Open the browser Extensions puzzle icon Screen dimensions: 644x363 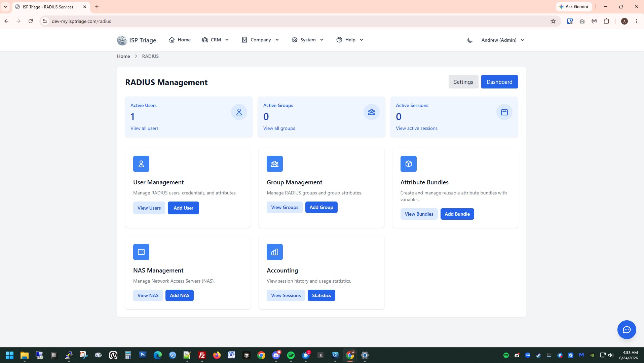coord(607,21)
